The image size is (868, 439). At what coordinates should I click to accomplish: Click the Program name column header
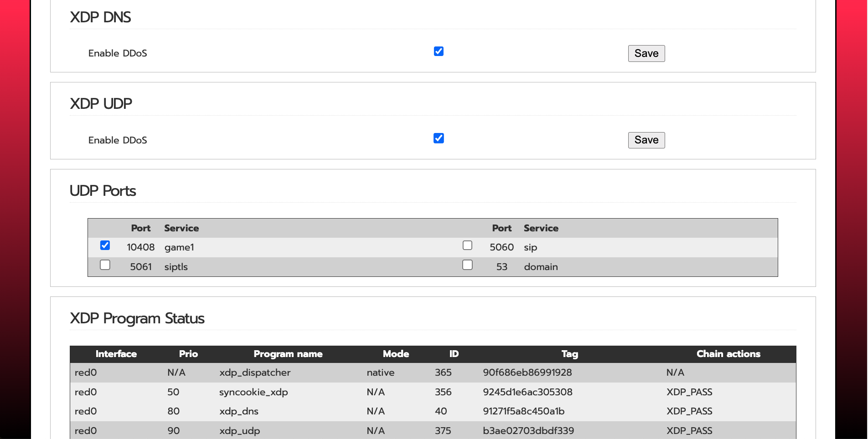pyautogui.click(x=288, y=354)
